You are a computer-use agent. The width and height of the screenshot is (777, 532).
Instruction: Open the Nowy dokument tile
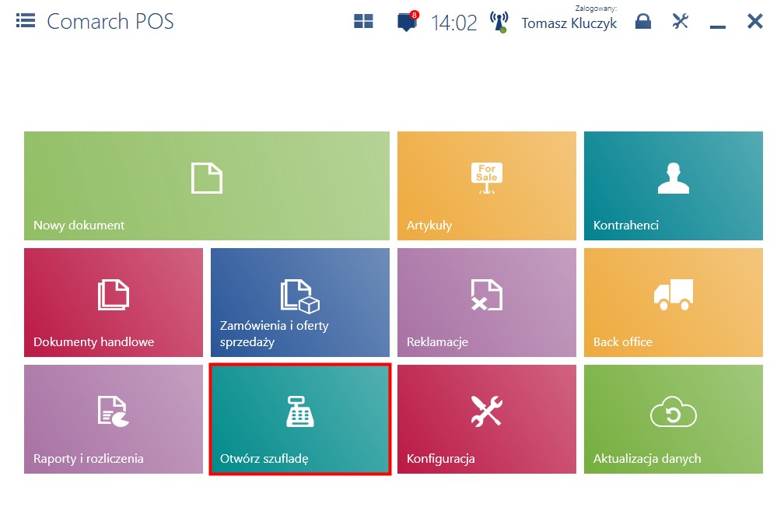click(207, 186)
